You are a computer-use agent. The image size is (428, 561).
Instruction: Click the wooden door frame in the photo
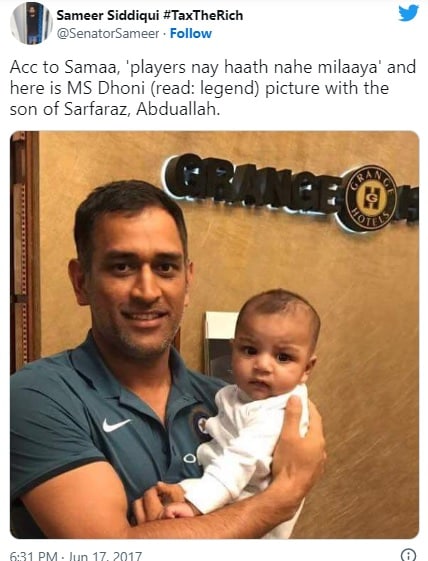pos(24,250)
